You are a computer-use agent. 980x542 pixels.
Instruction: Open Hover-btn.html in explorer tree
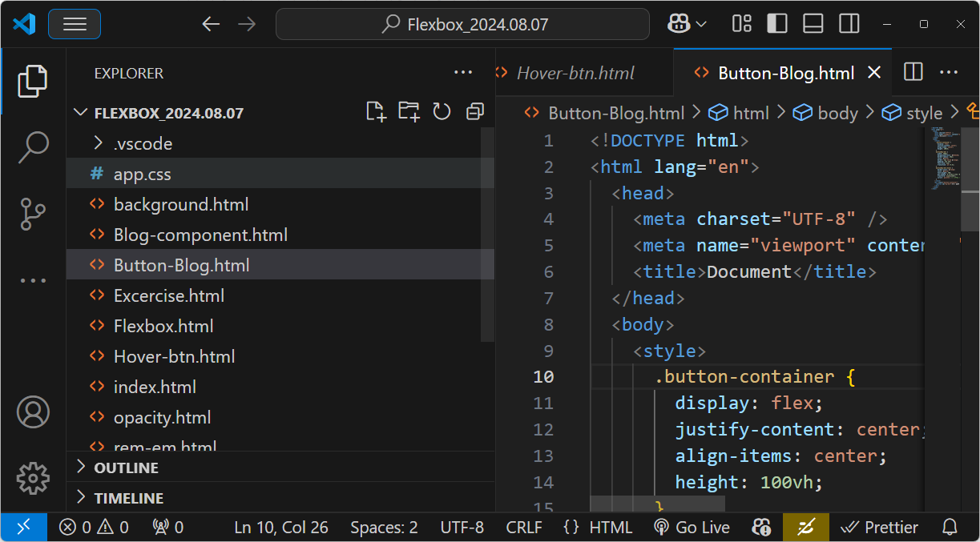[x=280, y=357]
